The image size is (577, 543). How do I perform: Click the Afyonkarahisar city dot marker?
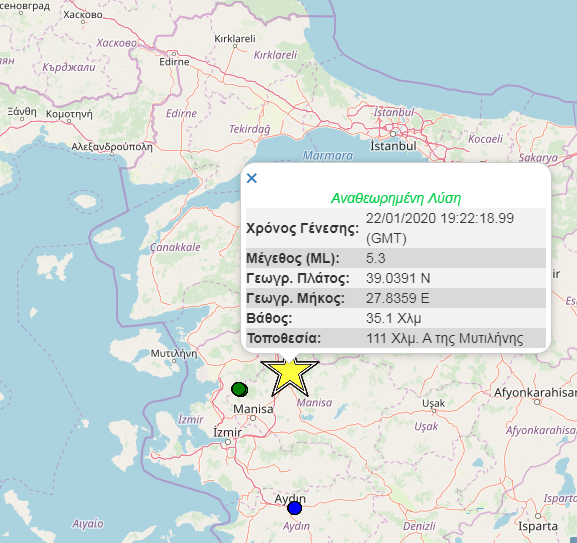pos(537,402)
